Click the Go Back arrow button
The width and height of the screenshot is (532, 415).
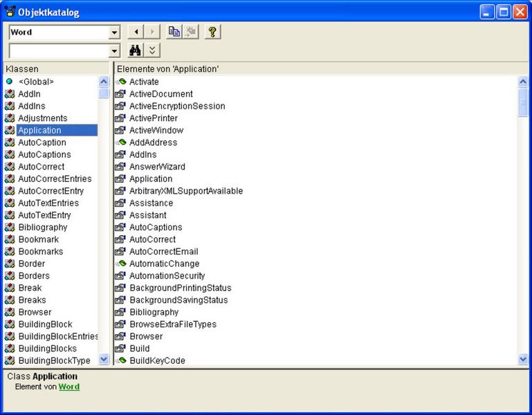(136, 32)
